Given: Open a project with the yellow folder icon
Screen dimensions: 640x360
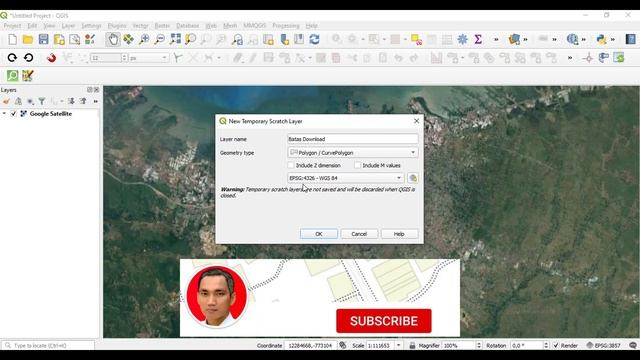Looking at the screenshot, I should [28, 40].
